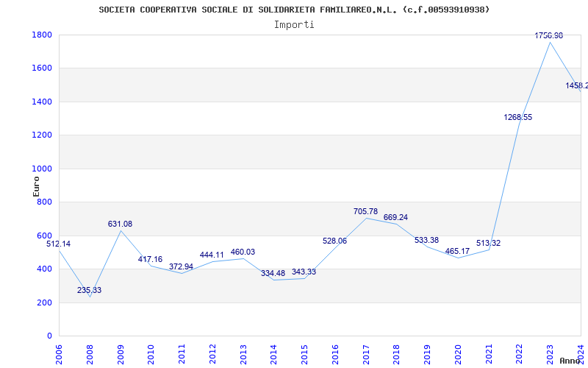Click the year 2012 on the x-axis

coord(212,355)
